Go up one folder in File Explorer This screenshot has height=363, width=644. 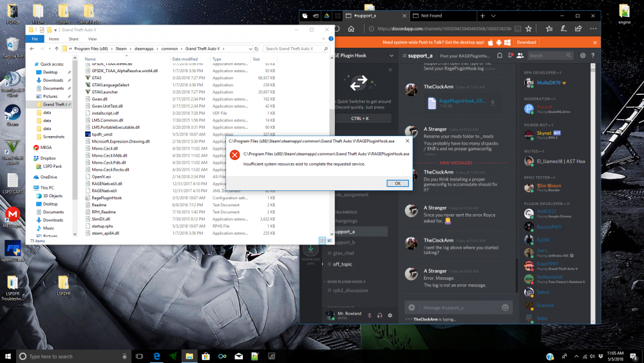pos(57,48)
